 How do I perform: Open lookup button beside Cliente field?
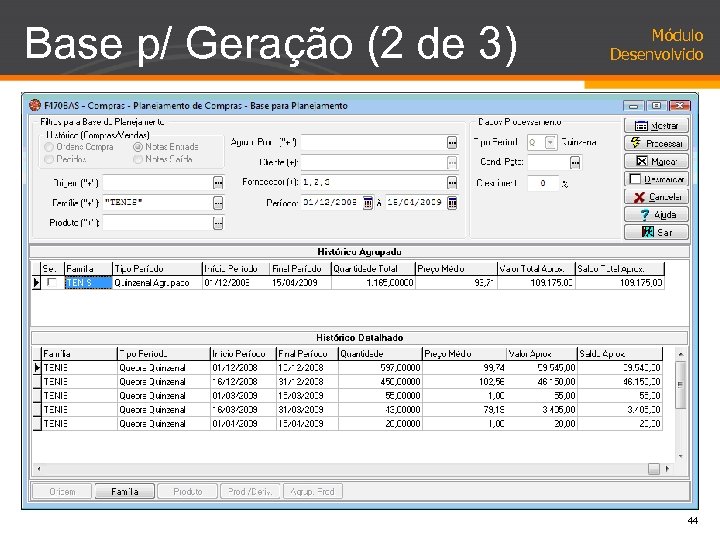tap(452, 162)
